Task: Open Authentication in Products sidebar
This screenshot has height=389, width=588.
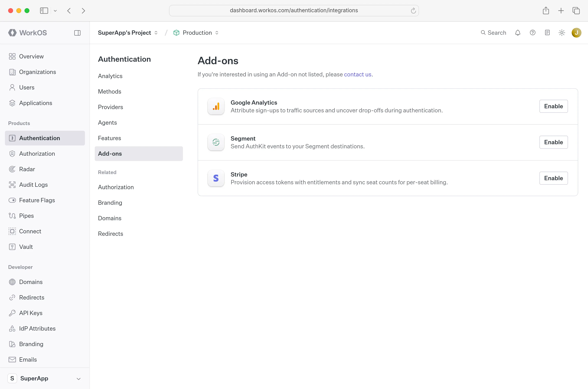Action: (45, 138)
